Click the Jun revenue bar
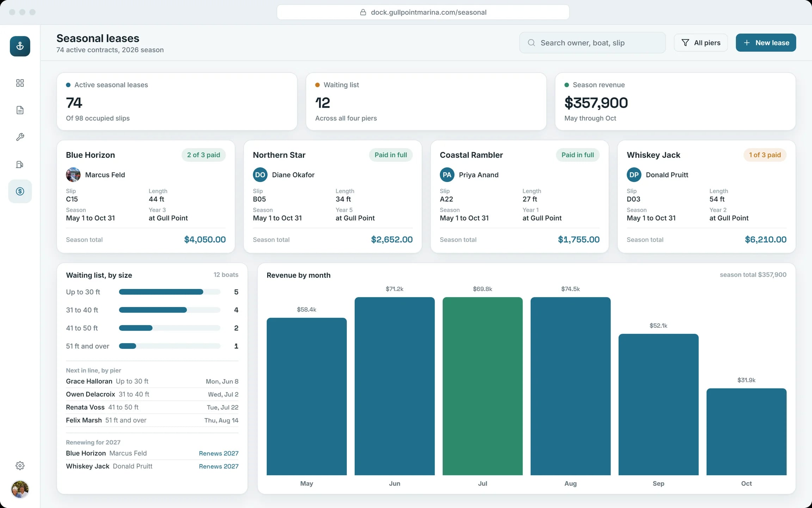Screen dimensions: 812x508 [x=394, y=386]
